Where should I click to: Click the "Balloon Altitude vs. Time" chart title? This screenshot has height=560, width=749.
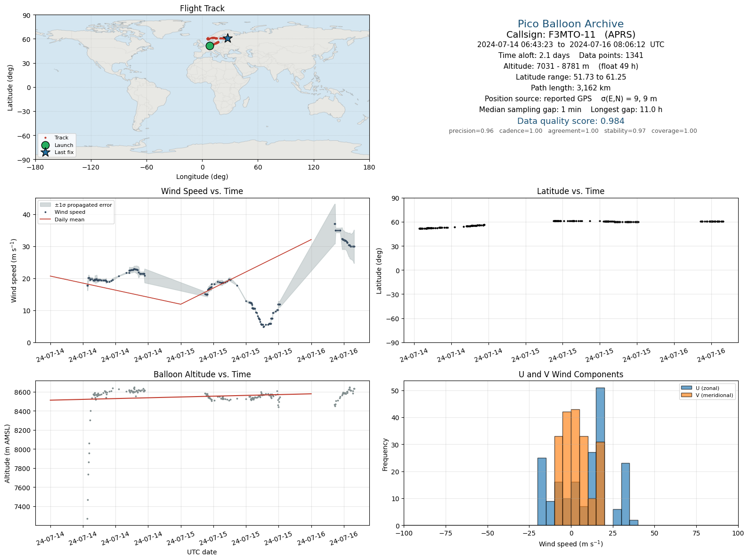click(202, 374)
